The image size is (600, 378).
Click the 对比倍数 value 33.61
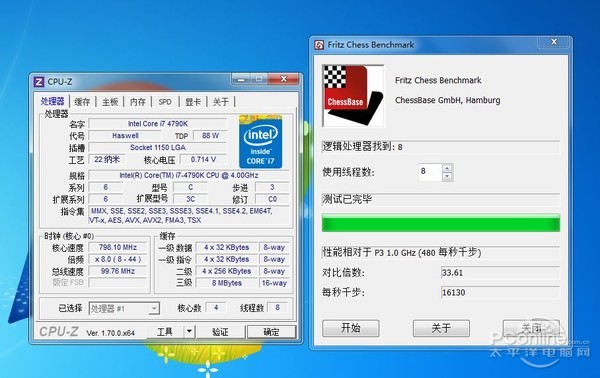(500, 273)
